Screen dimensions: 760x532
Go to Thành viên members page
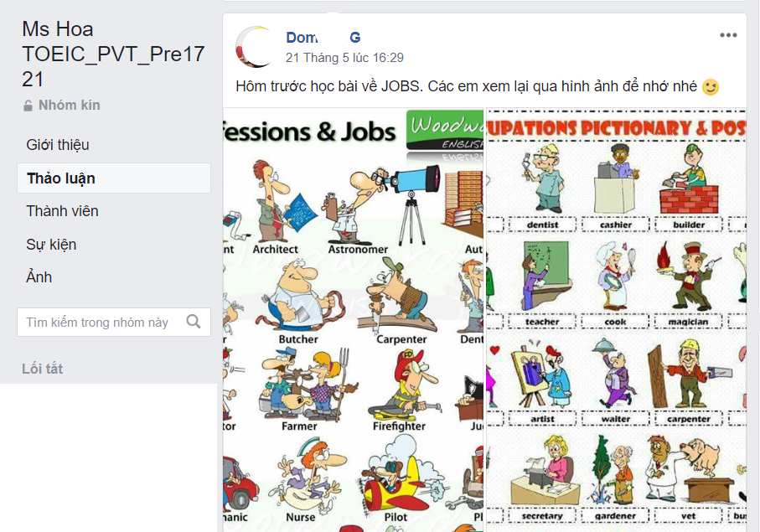(62, 211)
